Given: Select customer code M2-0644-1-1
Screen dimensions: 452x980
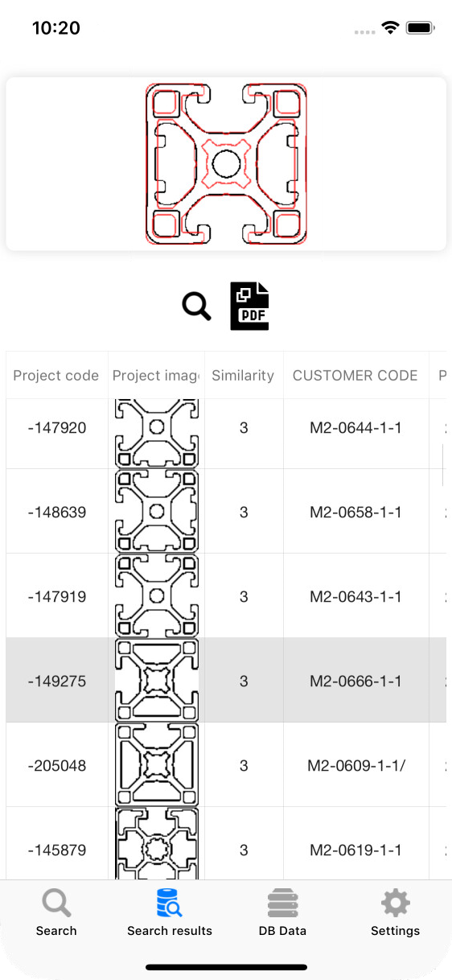Looking at the screenshot, I should pos(355,428).
